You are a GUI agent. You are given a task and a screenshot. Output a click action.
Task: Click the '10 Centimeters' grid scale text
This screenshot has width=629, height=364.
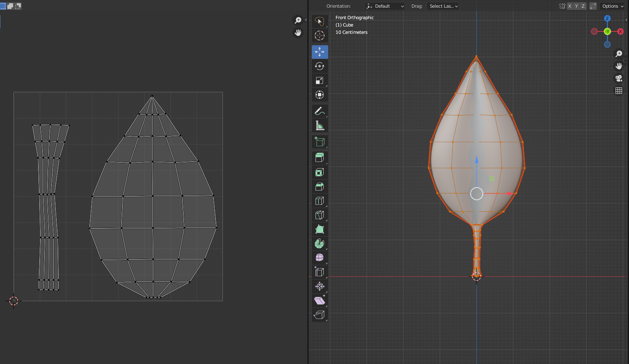[351, 32]
